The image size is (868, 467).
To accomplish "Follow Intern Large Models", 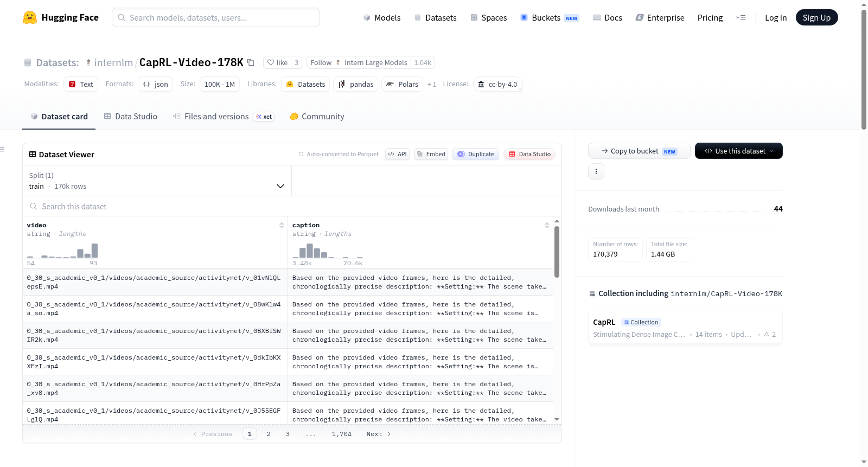I will click(x=359, y=62).
